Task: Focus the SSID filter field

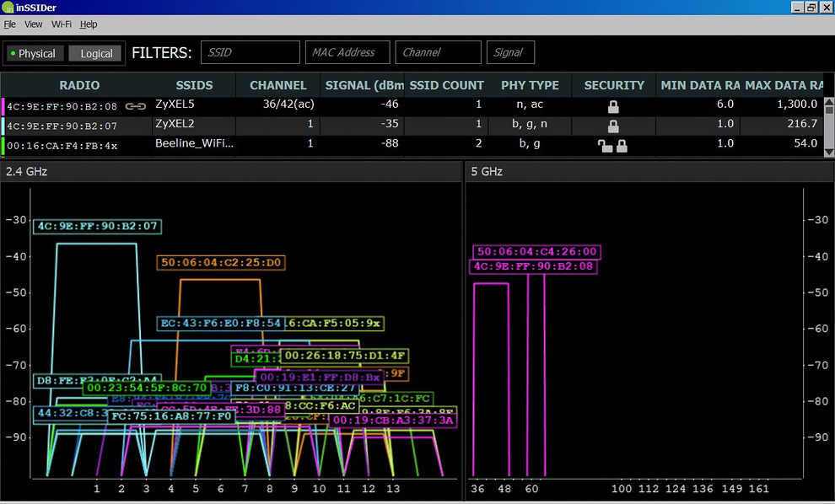Action: 250,52
